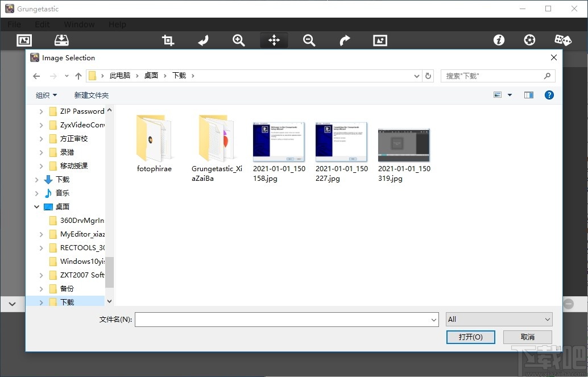The image size is (588, 377).
Task: Click the zoom in magnifier icon
Action: (x=239, y=40)
